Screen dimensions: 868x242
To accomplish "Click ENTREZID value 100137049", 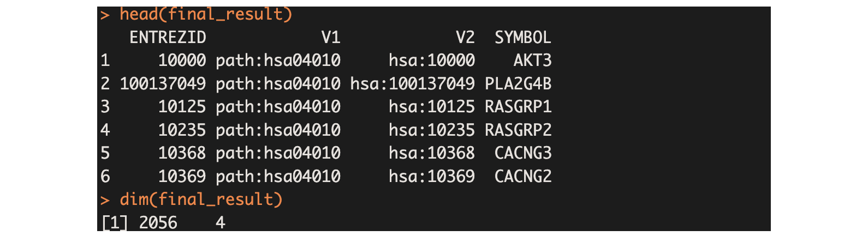I will pos(163,83).
